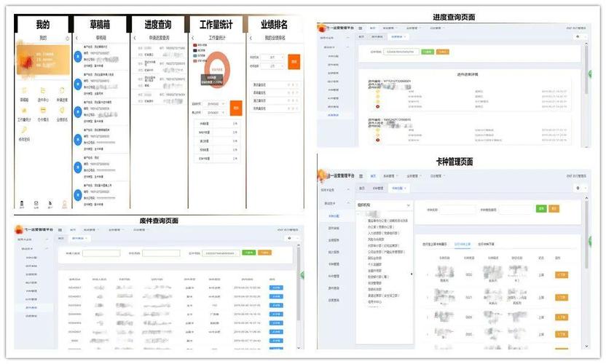Image resolution: width=606 pixels, height=364 pixels.
Task: Click green search button in 废件查询页面
Action: [249, 253]
